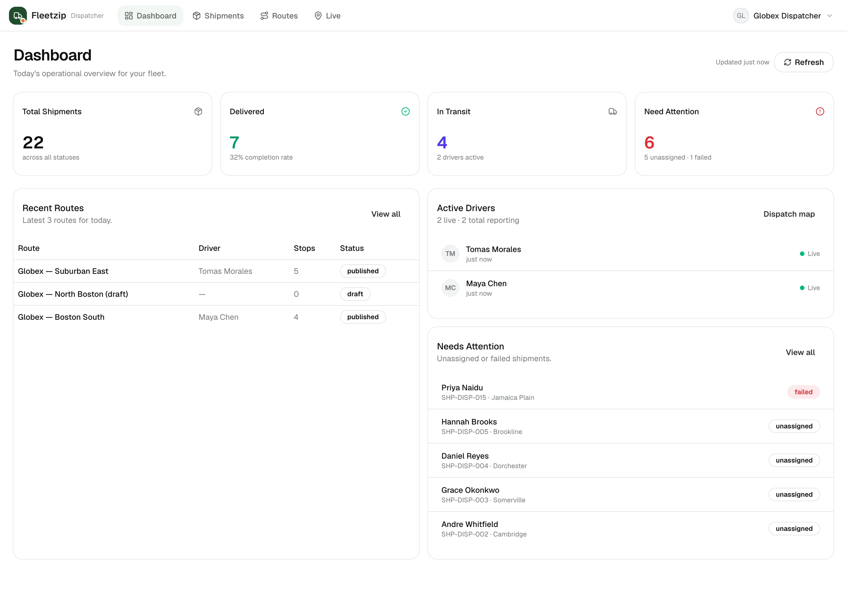Click the Live status label for Maya Chen

[x=814, y=288]
